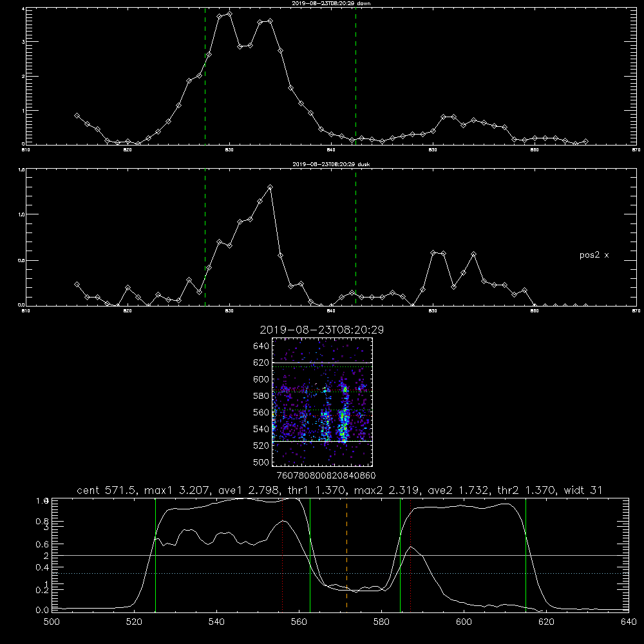
Task: Click the upper white line at top of spectrogram
Action: (323, 363)
